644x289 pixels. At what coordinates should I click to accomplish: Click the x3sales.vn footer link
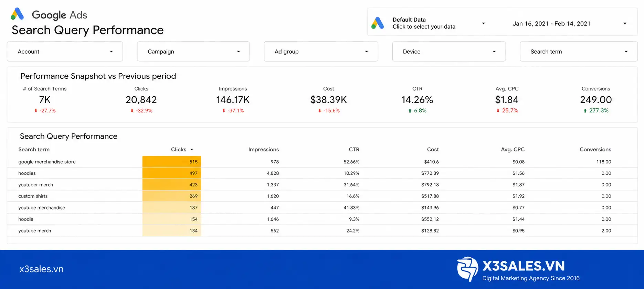click(x=41, y=269)
